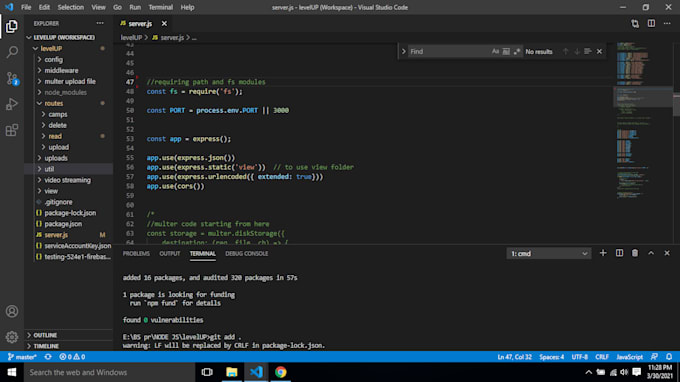Open editor More Actions ellipsis
This screenshot has height=382, width=680.
667,23
